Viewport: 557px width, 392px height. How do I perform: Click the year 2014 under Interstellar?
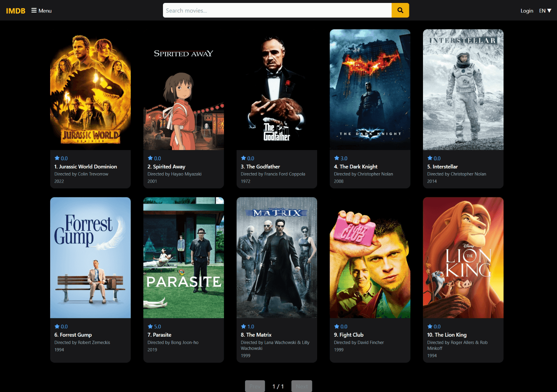click(x=432, y=182)
